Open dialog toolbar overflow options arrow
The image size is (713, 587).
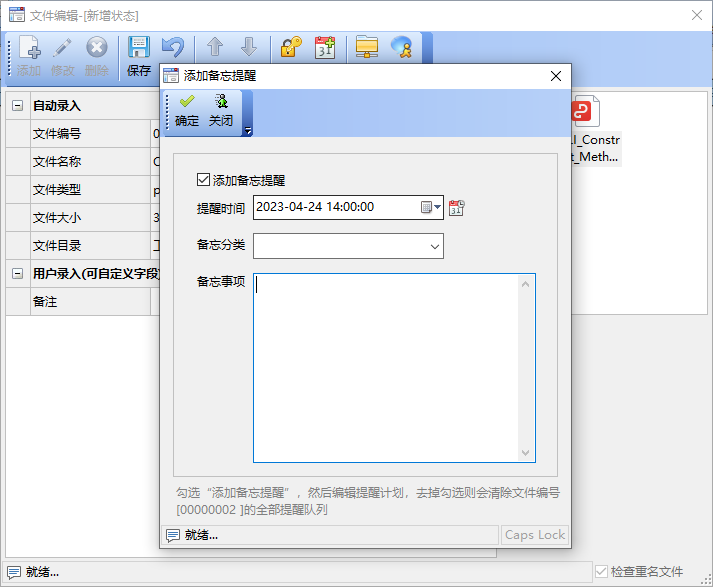pos(248,131)
